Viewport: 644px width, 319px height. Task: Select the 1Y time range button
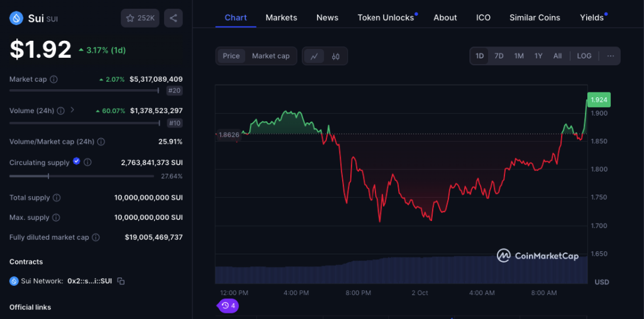pyautogui.click(x=538, y=56)
